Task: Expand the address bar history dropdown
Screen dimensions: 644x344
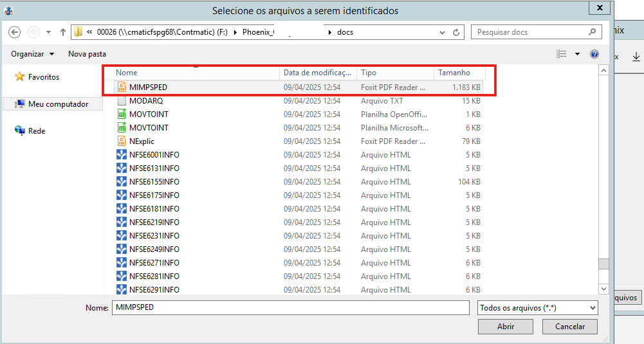Action: 443,32
